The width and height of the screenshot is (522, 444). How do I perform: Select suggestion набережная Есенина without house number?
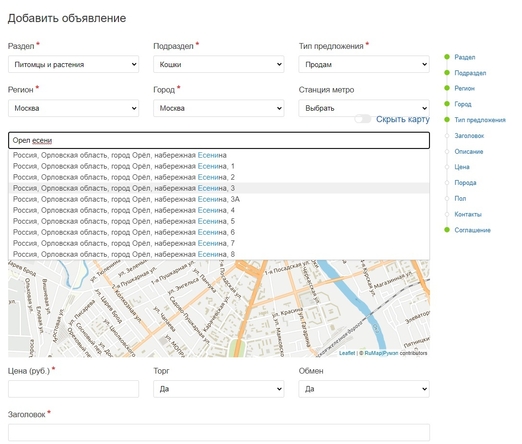pos(219,155)
